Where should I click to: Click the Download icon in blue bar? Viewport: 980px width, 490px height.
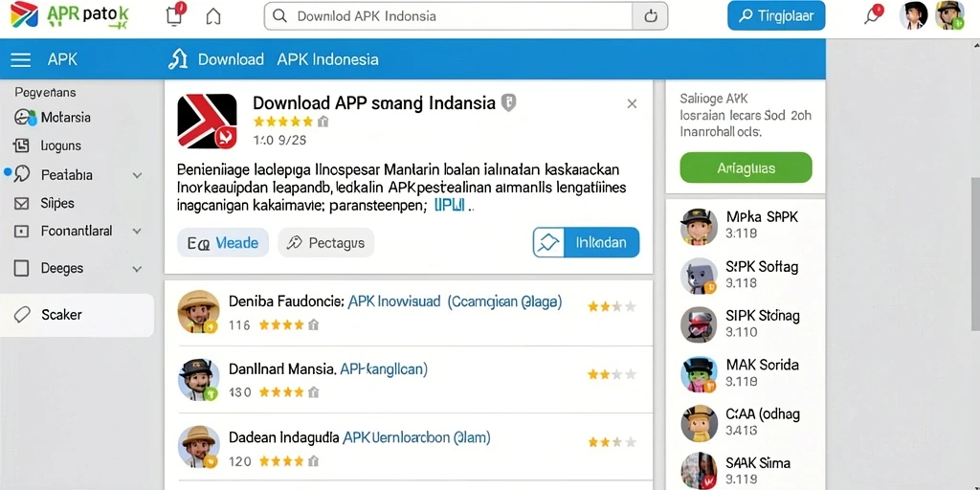point(178,58)
